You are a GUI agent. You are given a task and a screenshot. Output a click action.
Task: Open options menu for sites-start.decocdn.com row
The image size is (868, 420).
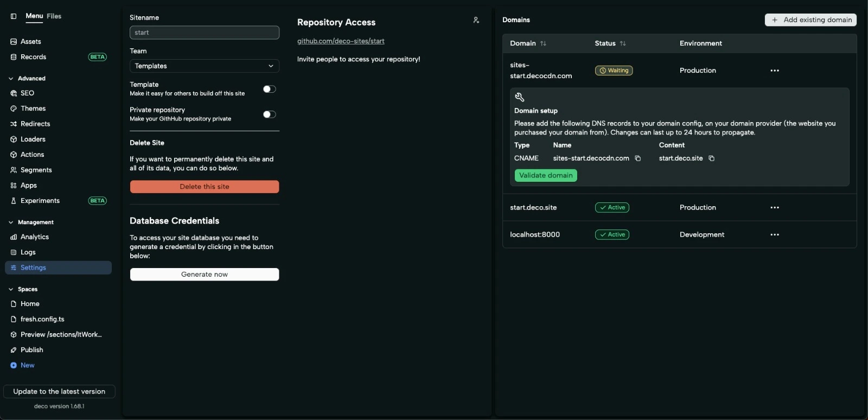[x=775, y=71]
